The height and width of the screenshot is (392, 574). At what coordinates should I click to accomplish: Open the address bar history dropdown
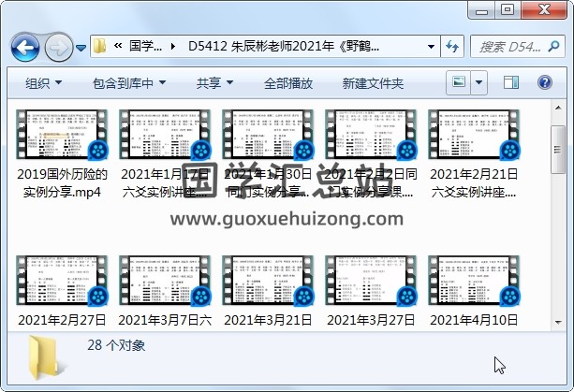432,47
